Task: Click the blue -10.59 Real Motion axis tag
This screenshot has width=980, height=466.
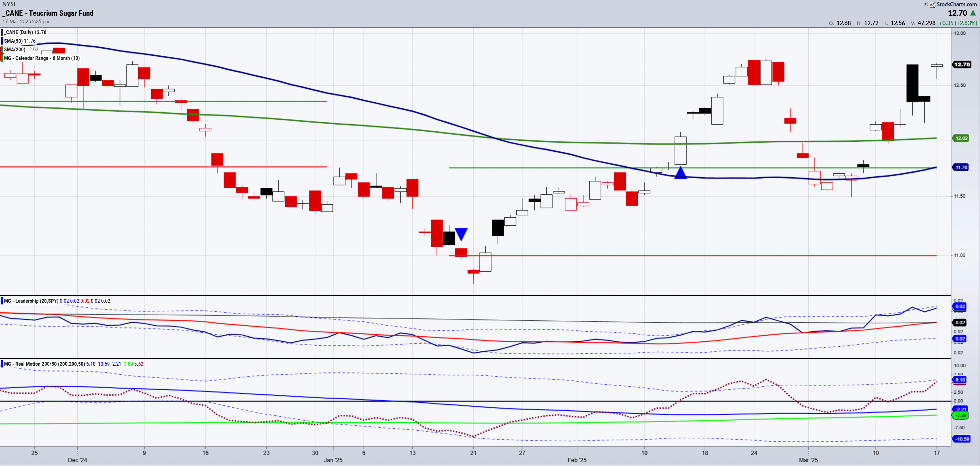Action: click(961, 439)
